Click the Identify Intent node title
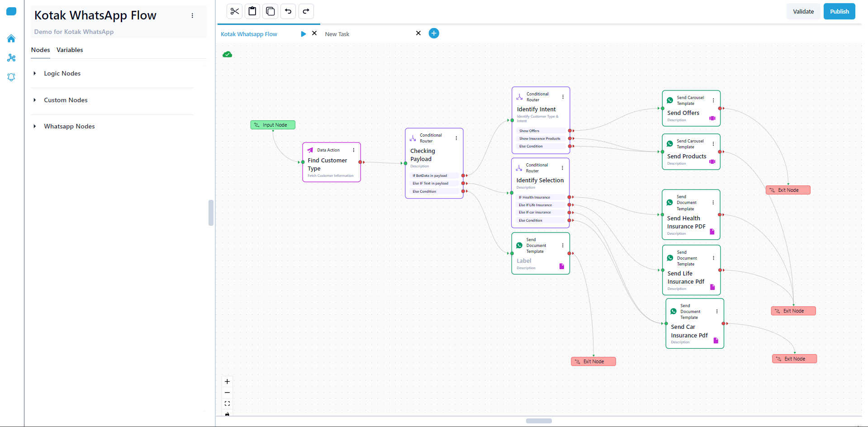Viewport: 868px width, 427px height. (536, 109)
